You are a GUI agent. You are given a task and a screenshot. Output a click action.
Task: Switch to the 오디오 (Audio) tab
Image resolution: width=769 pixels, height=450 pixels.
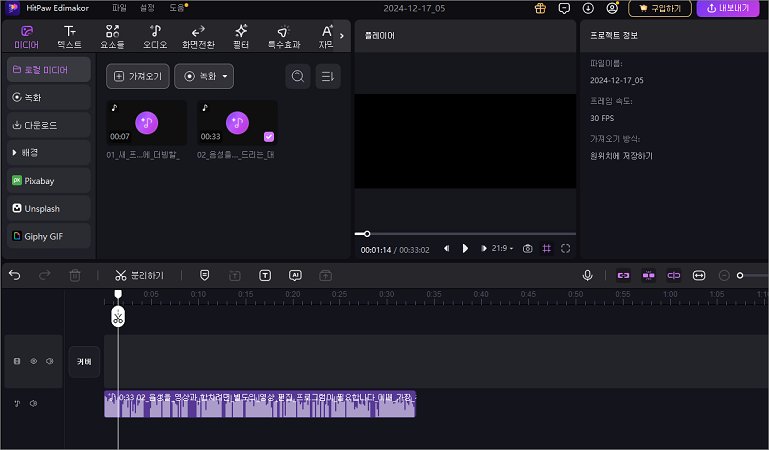click(155, 37)
